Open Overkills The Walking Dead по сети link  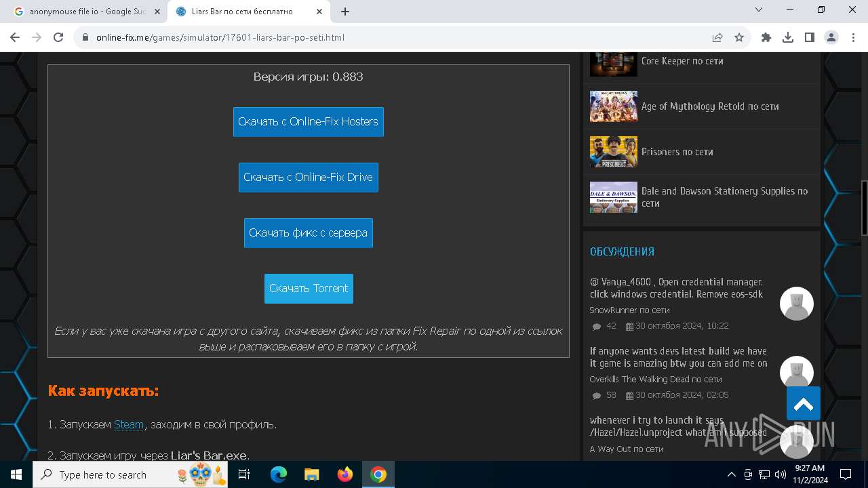tap(656, 379)
